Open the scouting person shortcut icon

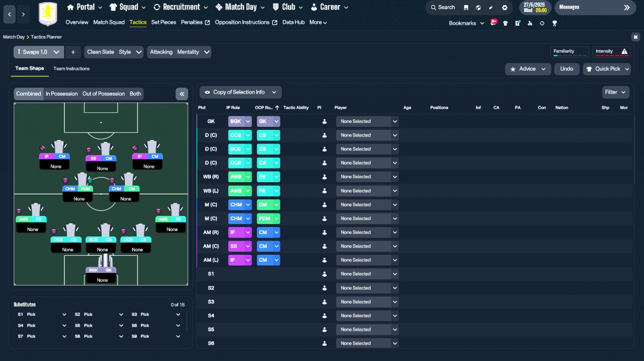(530, 23)
